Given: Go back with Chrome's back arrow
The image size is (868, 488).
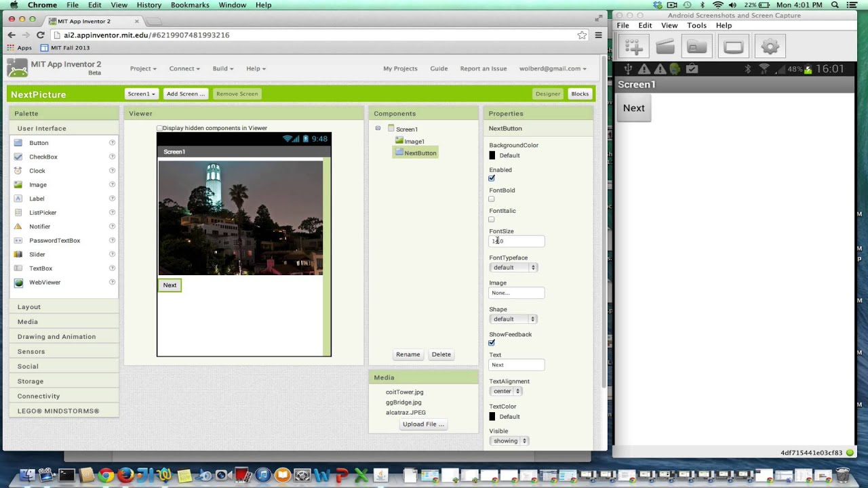Looking at the screenshot, I should [12, 35].
